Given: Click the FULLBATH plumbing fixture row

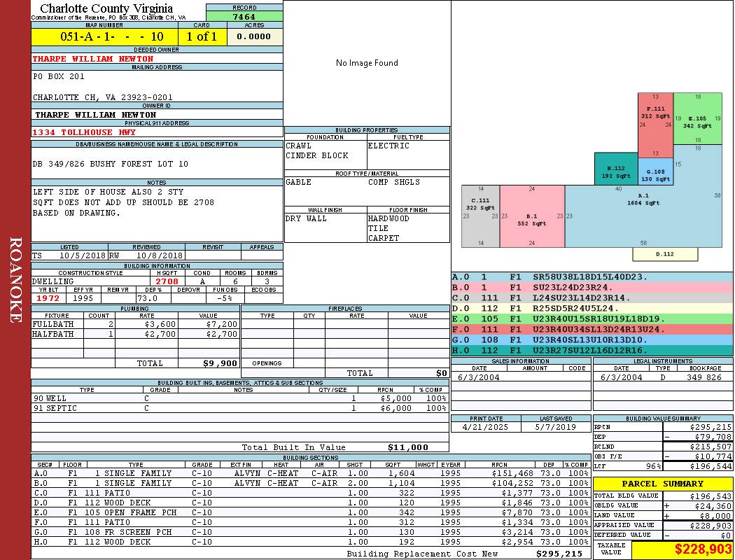Looking at the screenshot, I should [135, 324].
